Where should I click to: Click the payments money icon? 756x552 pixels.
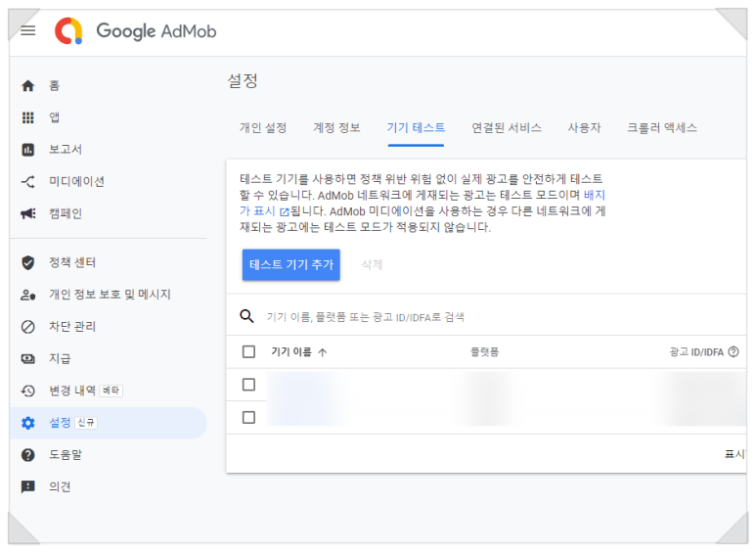[28, 358]
